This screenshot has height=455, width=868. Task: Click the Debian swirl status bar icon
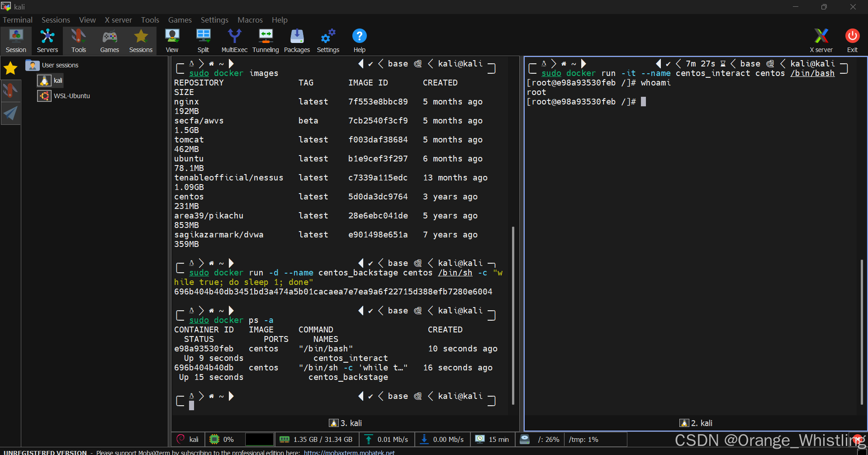[x=181, y=439]
